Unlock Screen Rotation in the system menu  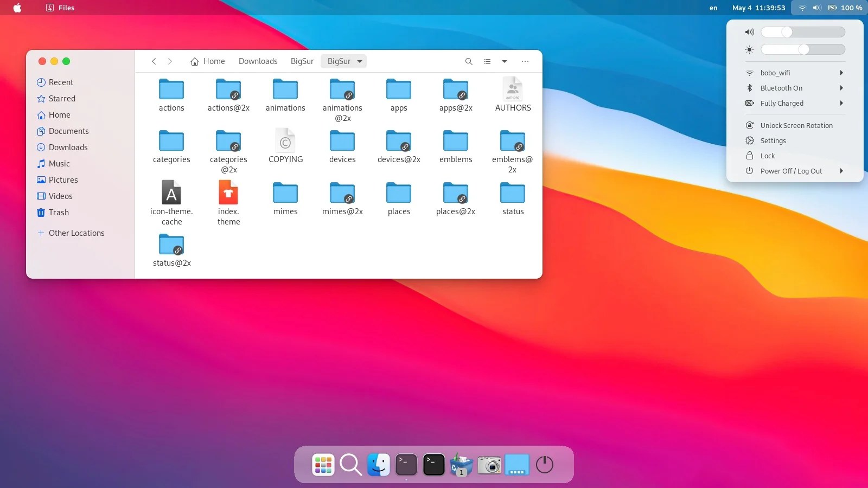(796, 125)
